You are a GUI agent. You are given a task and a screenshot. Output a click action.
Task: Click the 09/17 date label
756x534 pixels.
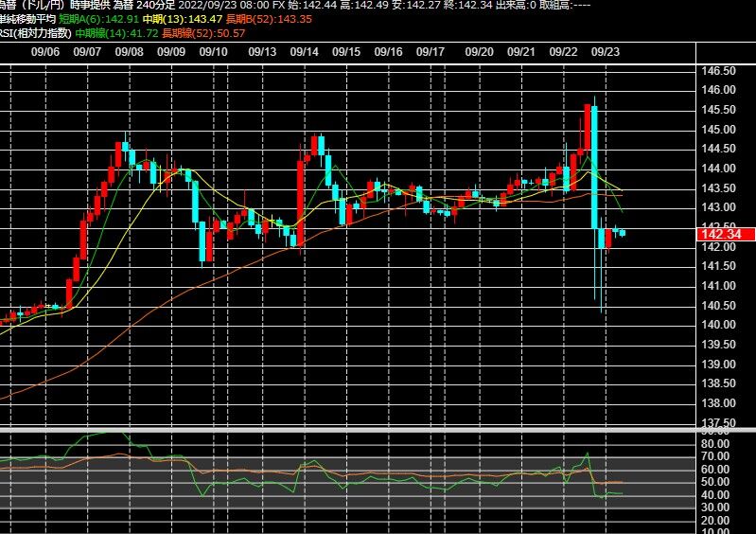pyautogui.click(x=431, y=52)
